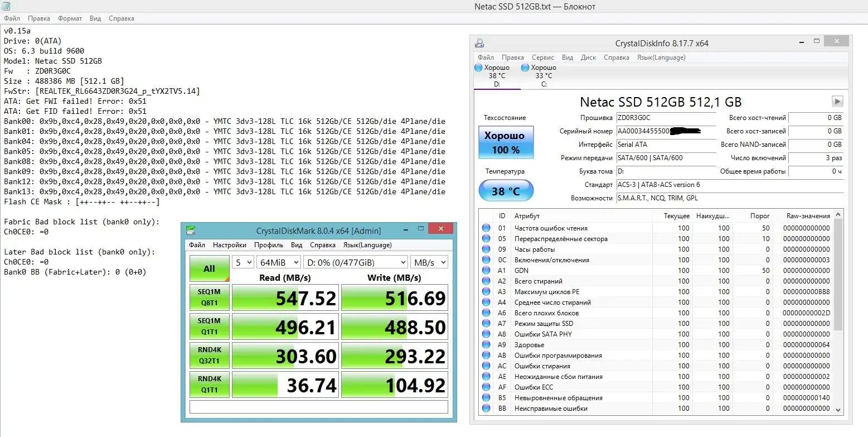
Task: Click the 36.74 random read result
Action: (x=285, y=385)
